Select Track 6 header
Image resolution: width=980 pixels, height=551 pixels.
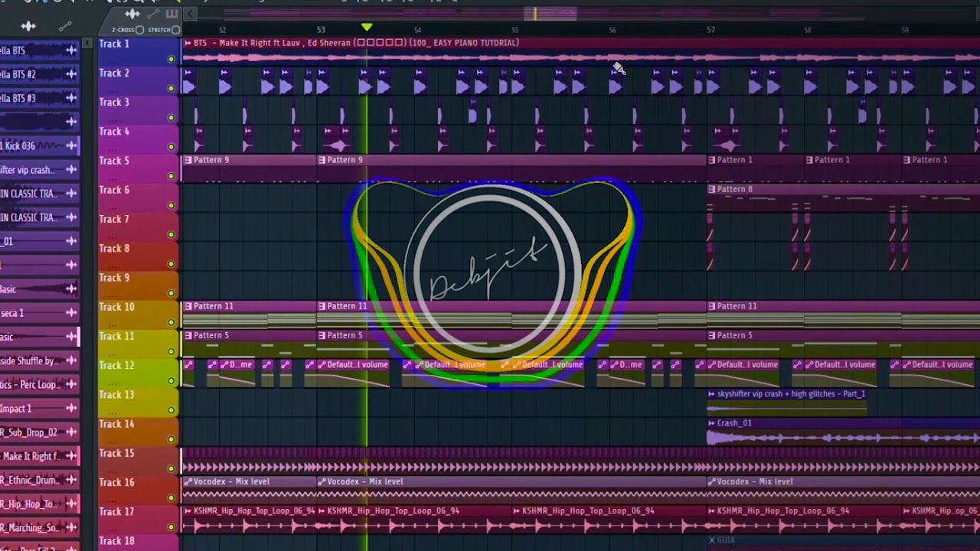tap(138, 197)
